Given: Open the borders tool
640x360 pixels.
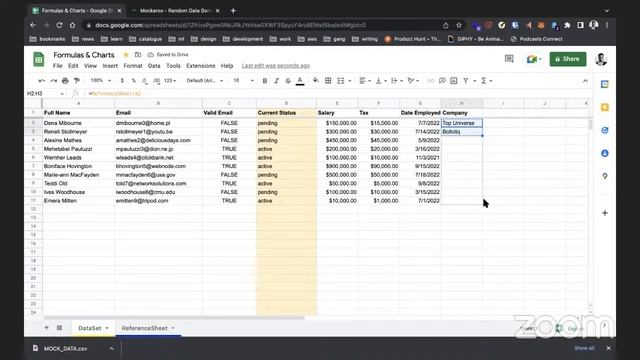Looking at the screenshot, I should tap(328, 81).
